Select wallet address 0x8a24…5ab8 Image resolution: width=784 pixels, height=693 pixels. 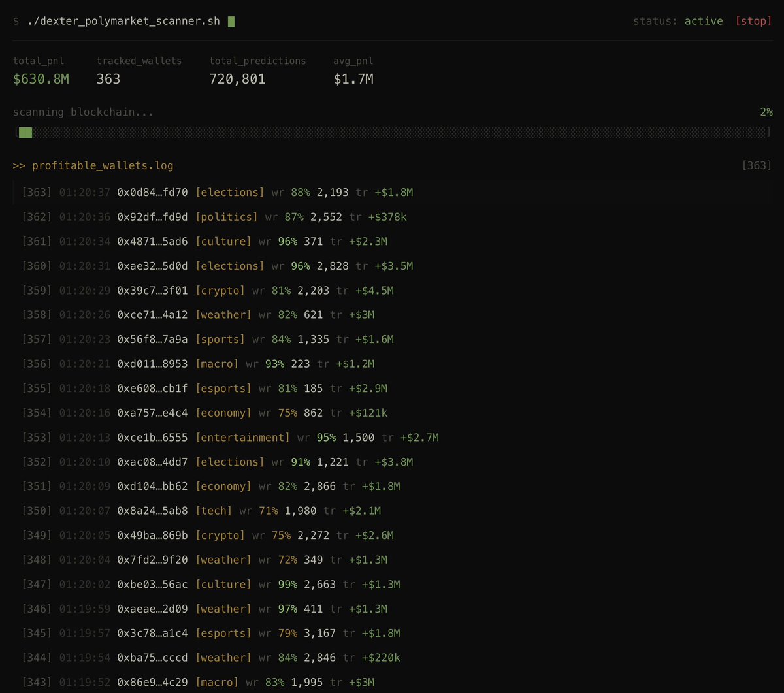152,511
